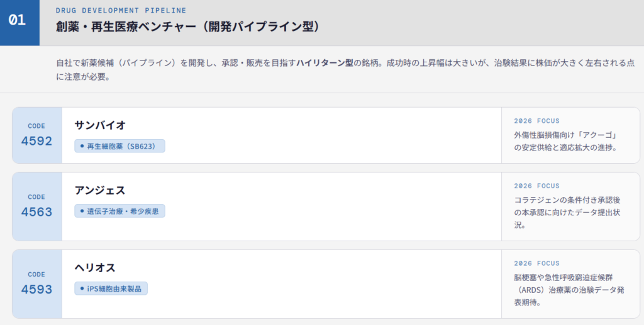644x325 pixels.
Task: Click the アクーゴ focus description text
Action: click(x=564, y=141)
